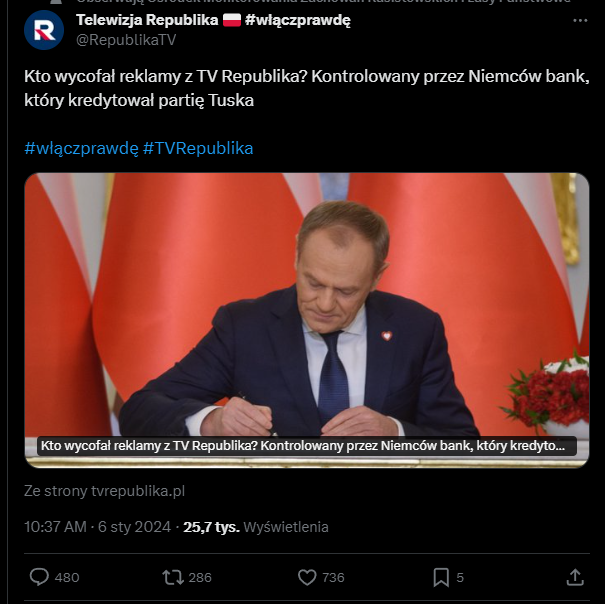The width and height of the screenshot is (605, 604).
Task: Open the #włączprawdę hashtag link
Action: point(81,148)
